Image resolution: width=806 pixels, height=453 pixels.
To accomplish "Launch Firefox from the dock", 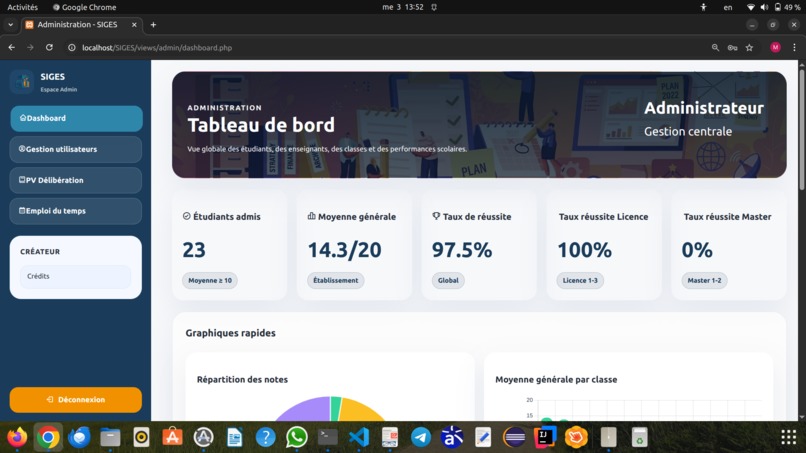I will point(17,438).
